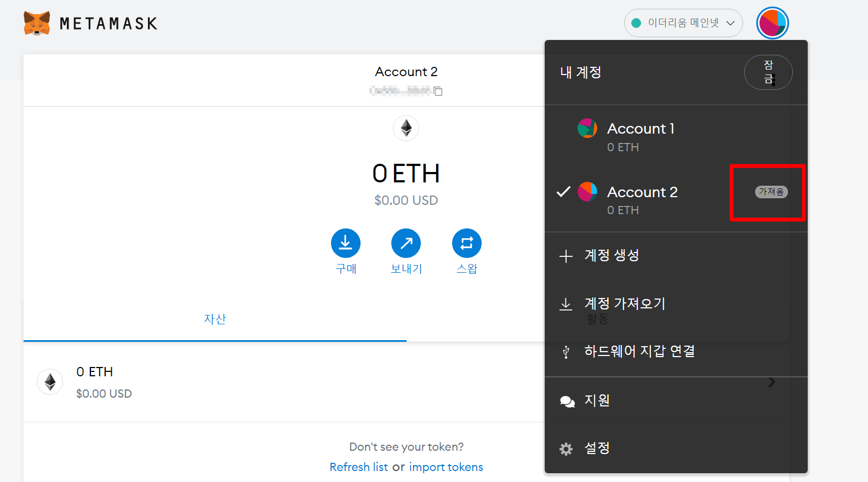Click the 내 계정 menu heading
868x482 pixels.
pos(581,72)
